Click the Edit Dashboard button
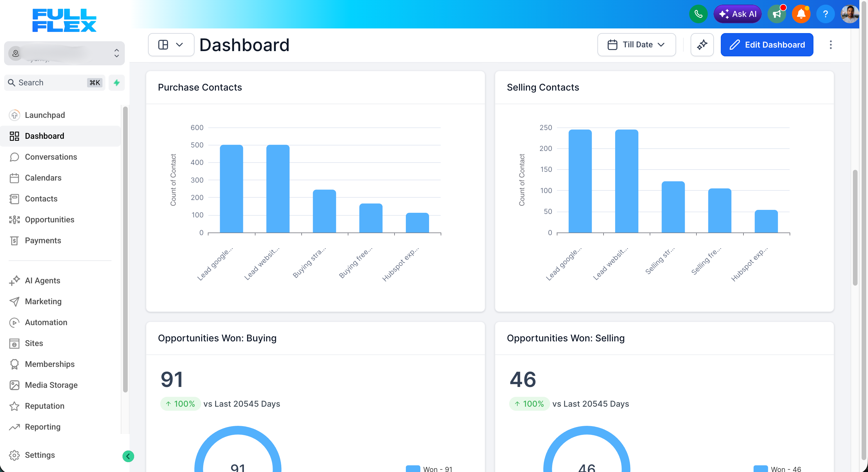 pyautogui.click(x=767, y=45)
